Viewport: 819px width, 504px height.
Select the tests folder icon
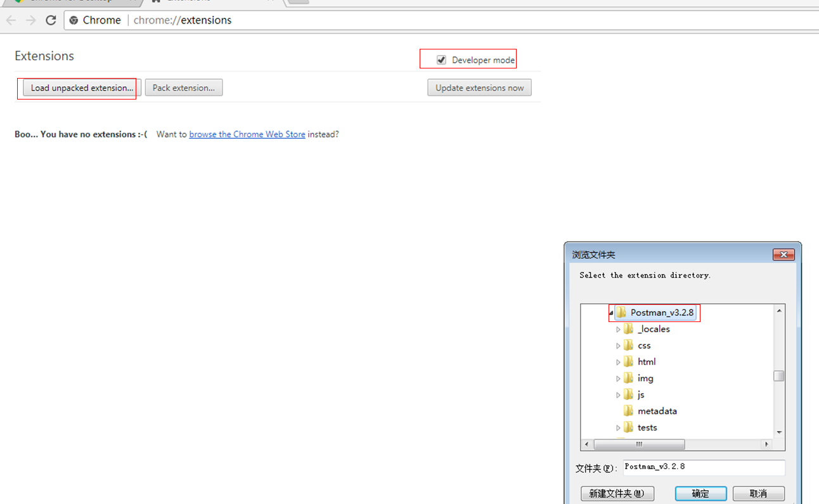tap(628, 427)
